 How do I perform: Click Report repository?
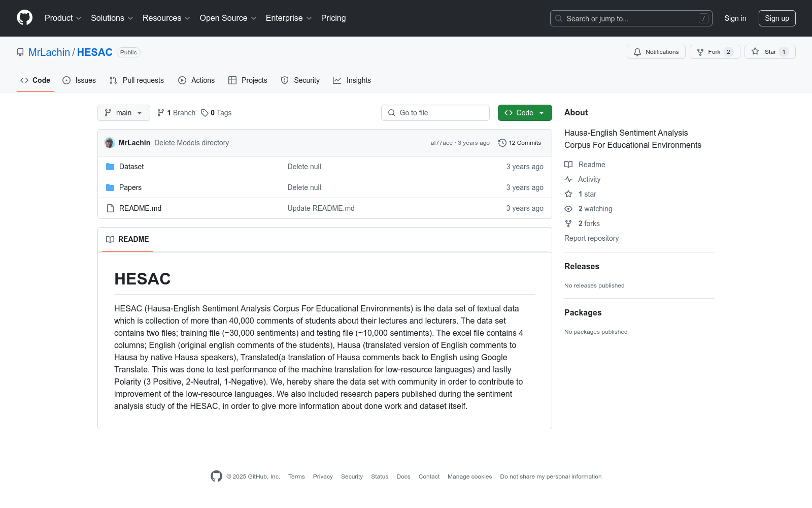(x=592, y=238)
